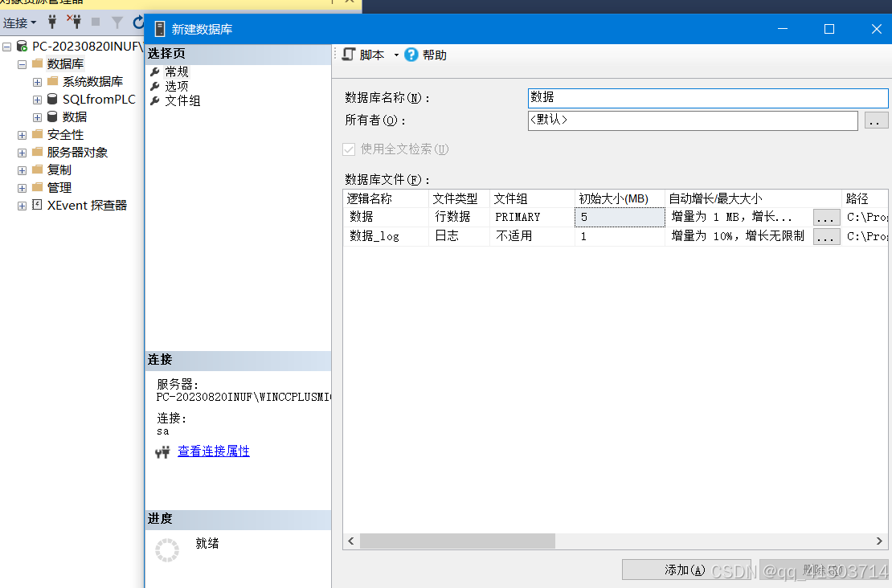Click the server icon for PC-20230820INUF
The width and height of the screenshot is (892, 588).
23,46
